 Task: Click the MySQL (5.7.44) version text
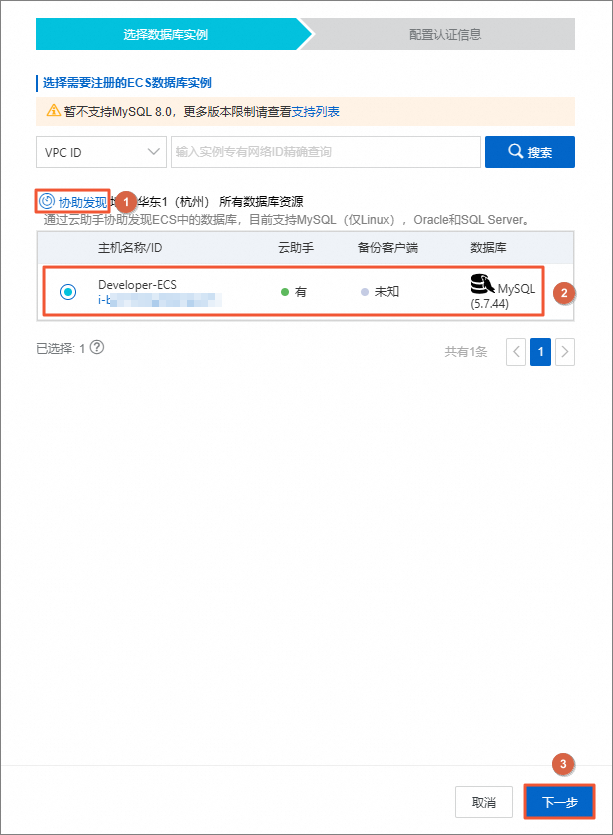pos(503,296)
